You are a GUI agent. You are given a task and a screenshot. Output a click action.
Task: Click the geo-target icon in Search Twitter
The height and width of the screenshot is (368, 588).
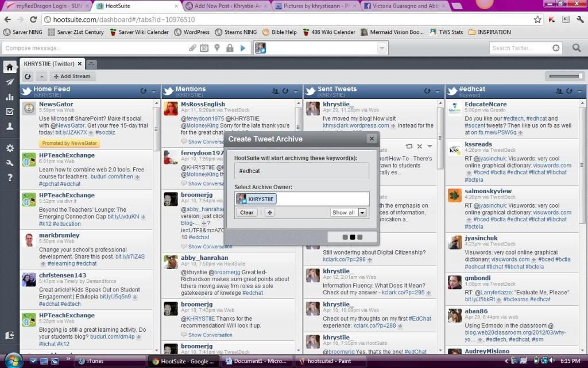(556, 48)
